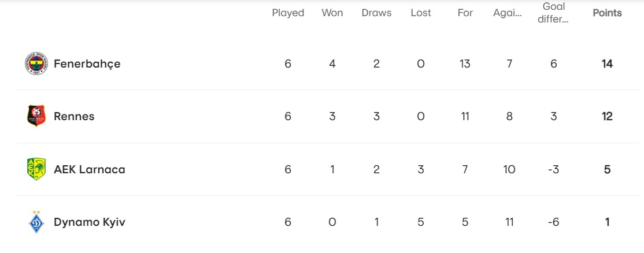Click the Fenerbahçe club crest icon
The image size is (644, 253).
point(36,64)
